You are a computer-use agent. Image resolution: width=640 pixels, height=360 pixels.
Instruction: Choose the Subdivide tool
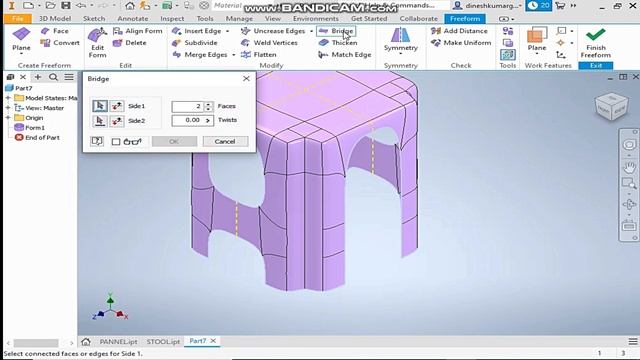(x=195, y=43)
